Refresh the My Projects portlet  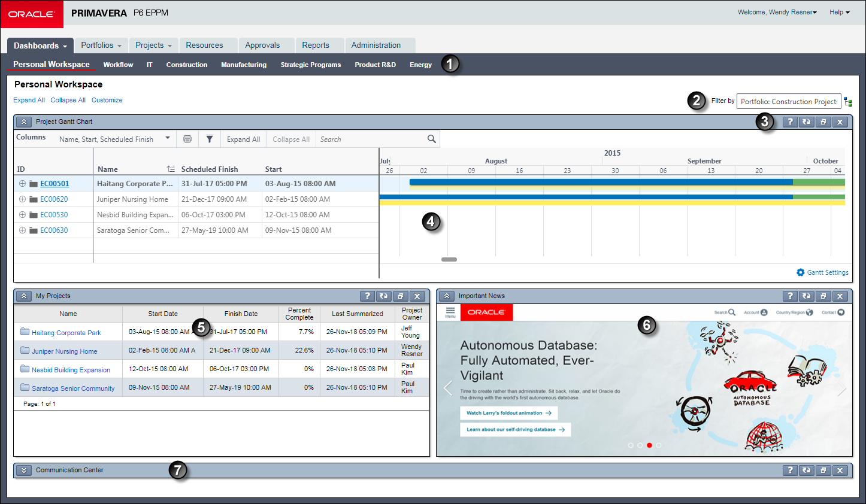pyautogui.click(x=384, y=296)
